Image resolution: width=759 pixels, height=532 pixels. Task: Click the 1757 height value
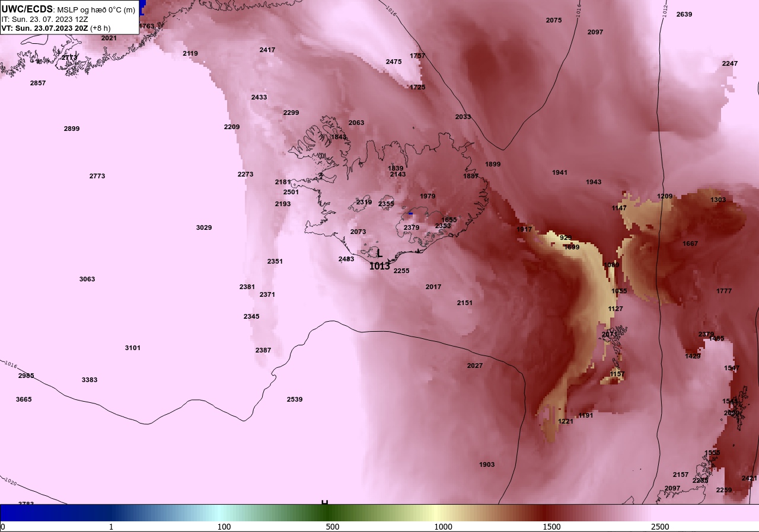click(x=417, y=56)
